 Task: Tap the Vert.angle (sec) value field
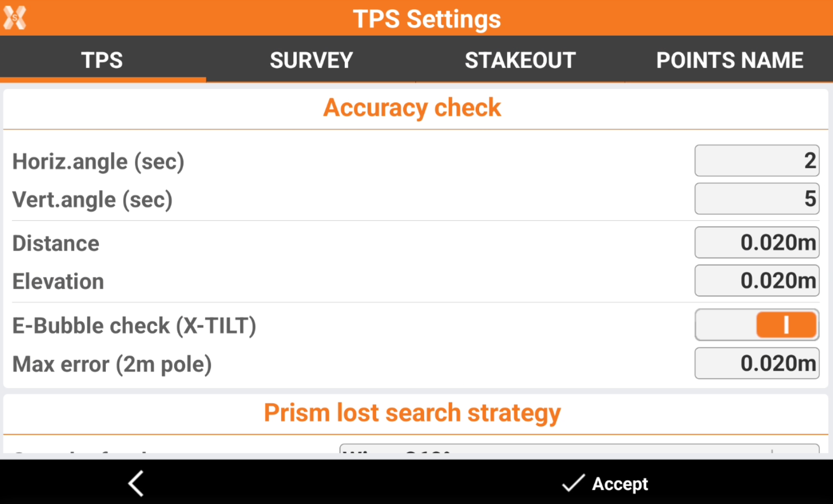point(757,199)
